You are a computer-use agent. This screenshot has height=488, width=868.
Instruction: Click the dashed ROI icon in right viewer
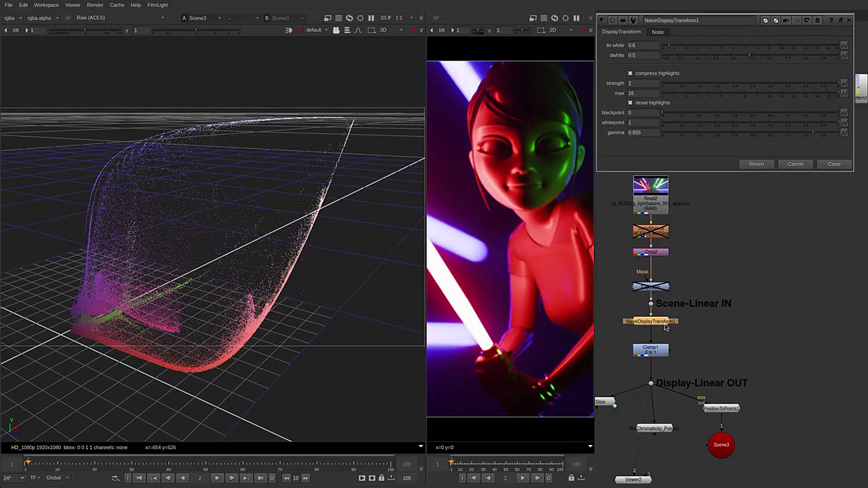coord(541,30)
